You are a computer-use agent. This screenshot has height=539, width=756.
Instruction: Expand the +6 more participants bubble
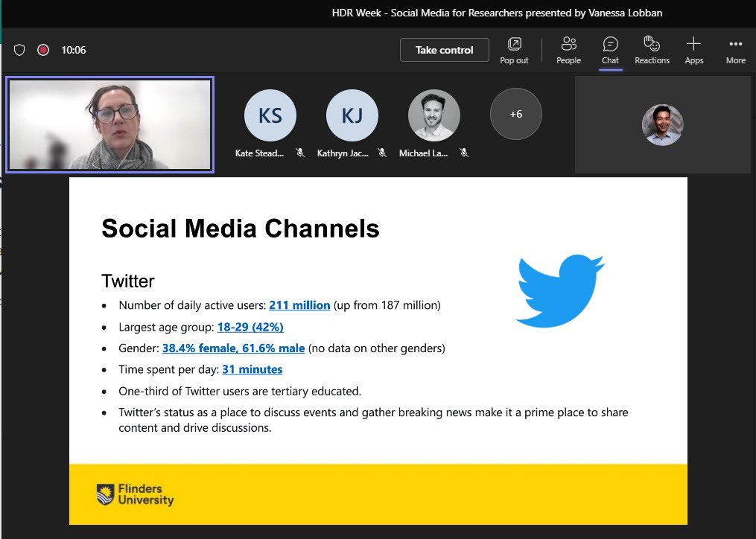pos(516,114)
